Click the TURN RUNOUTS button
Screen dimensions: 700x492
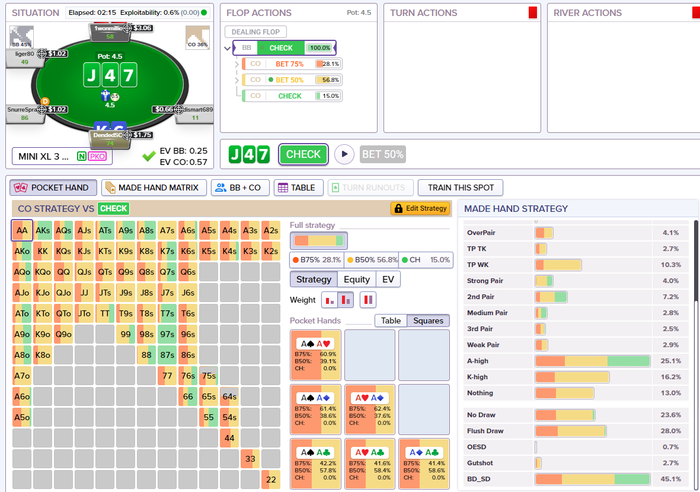(371, 188)
